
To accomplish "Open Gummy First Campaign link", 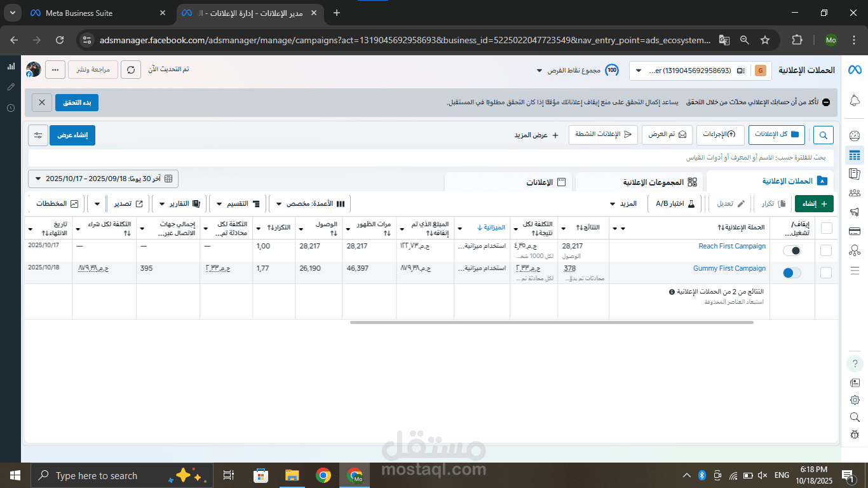I will click(x=729, y=268).
